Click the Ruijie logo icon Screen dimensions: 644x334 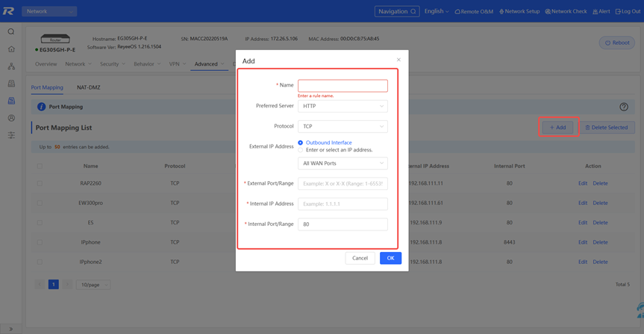(8, 11)
